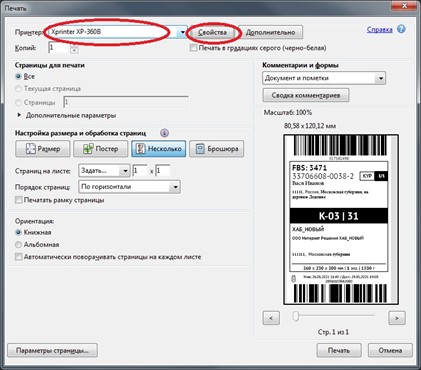The image size is (421, 370).
Task: Select the Текущая страница radio button
Action: (x=18, y=89)
